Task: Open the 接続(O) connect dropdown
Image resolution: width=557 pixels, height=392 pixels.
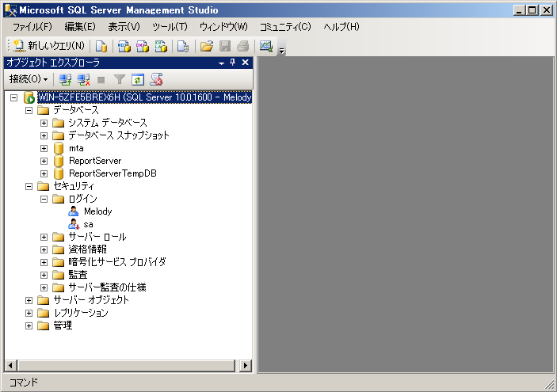Action: pos(29,79)
